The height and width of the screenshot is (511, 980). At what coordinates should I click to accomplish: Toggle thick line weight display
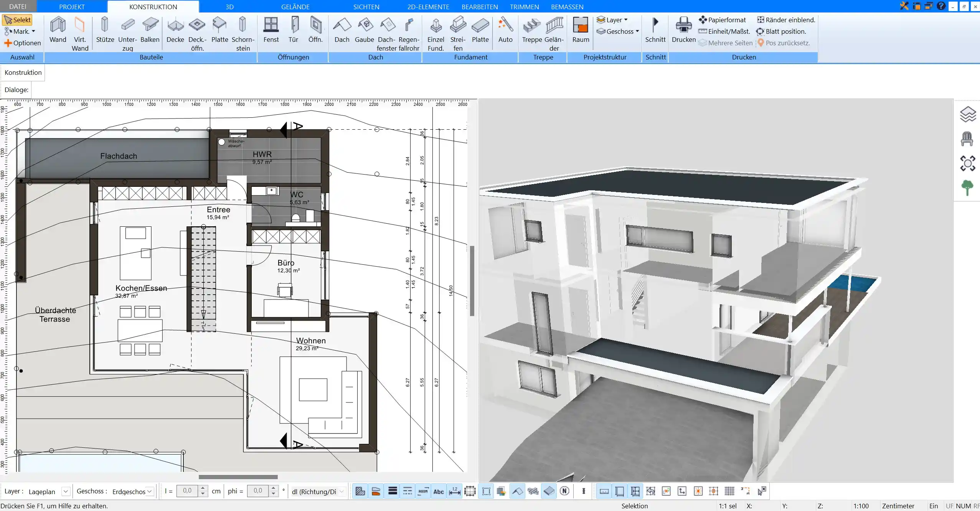click(392, 491)
